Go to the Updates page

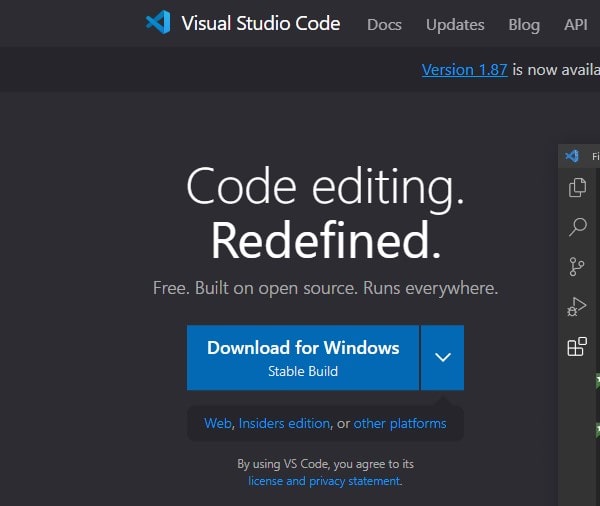point(455,25)
